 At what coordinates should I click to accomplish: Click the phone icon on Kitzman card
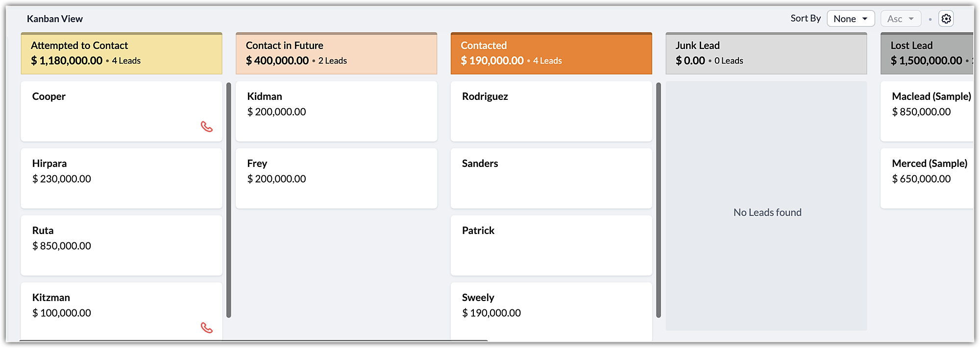[207, 328]
